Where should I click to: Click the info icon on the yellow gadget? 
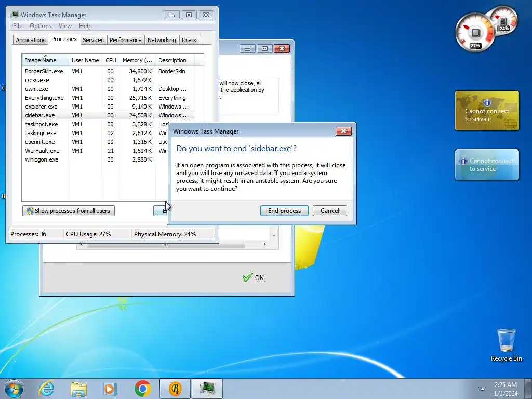click(487, 102)
